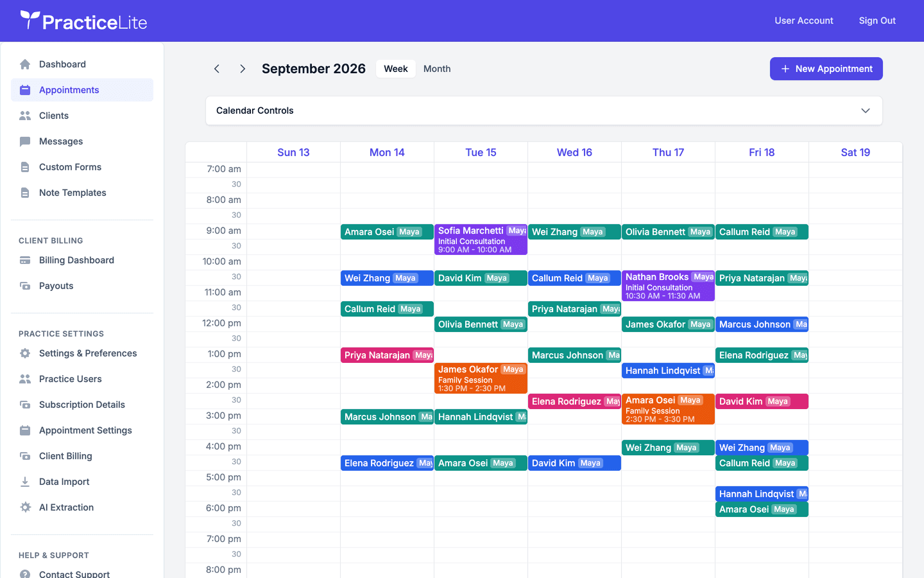This screenshot has height=578, width=924.
Task: Click the Contact Support help icon
Action: [x=25, y=574]
